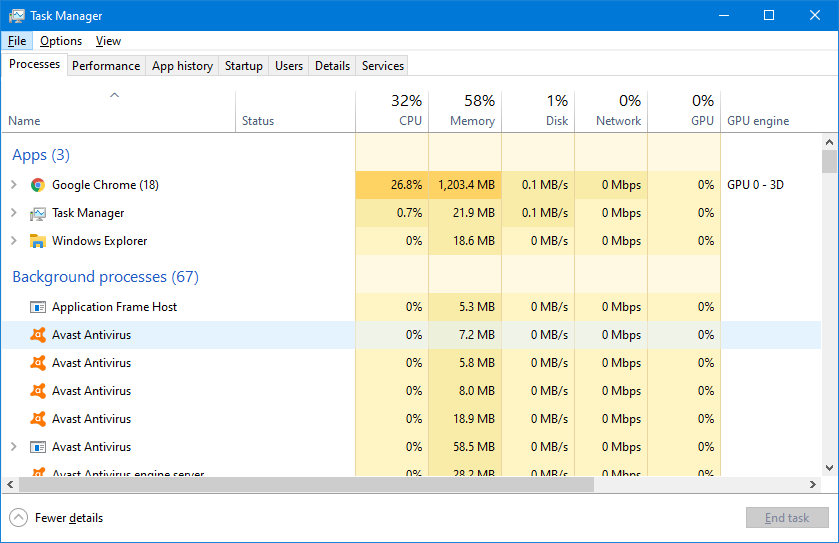Image resolution: width=839 pixels, height=543 pixels.
Task: Click the GPU 0 - 3D engine cell
Action: [x=756, y=185]
